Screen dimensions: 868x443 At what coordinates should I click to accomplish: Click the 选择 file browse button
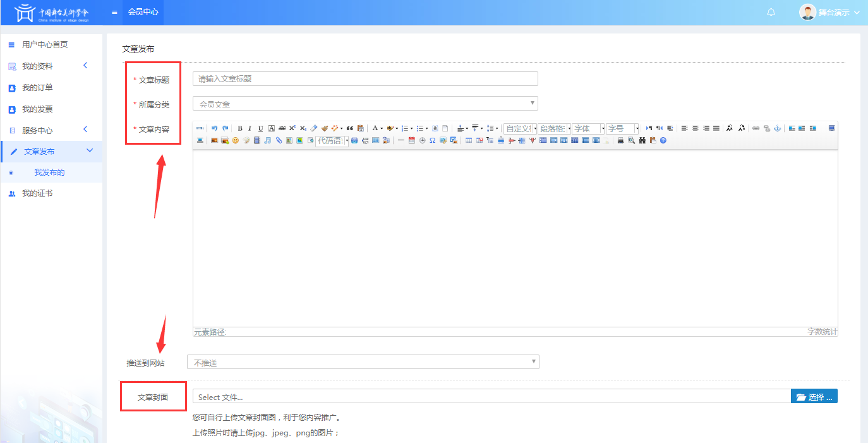point(814,397)
